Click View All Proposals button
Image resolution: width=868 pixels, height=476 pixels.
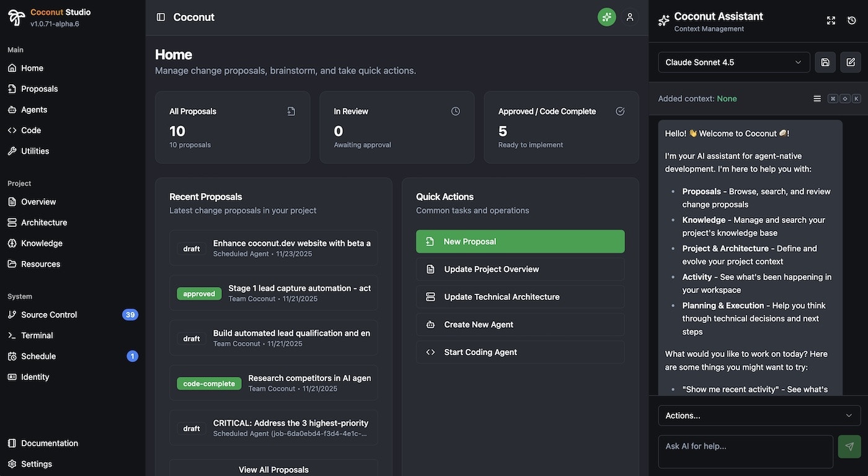tap(273, 468)
